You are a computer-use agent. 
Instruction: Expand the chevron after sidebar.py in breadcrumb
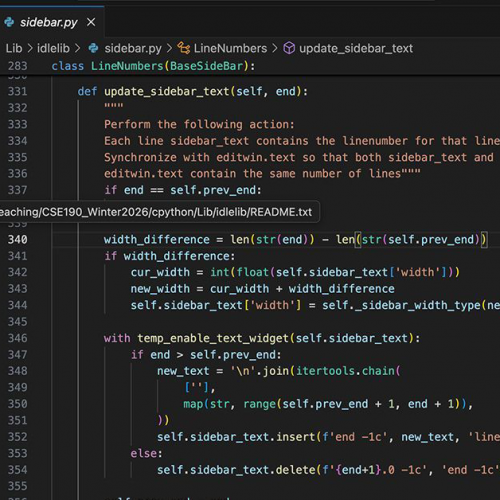pyautogui.click(x=170, y=48)
